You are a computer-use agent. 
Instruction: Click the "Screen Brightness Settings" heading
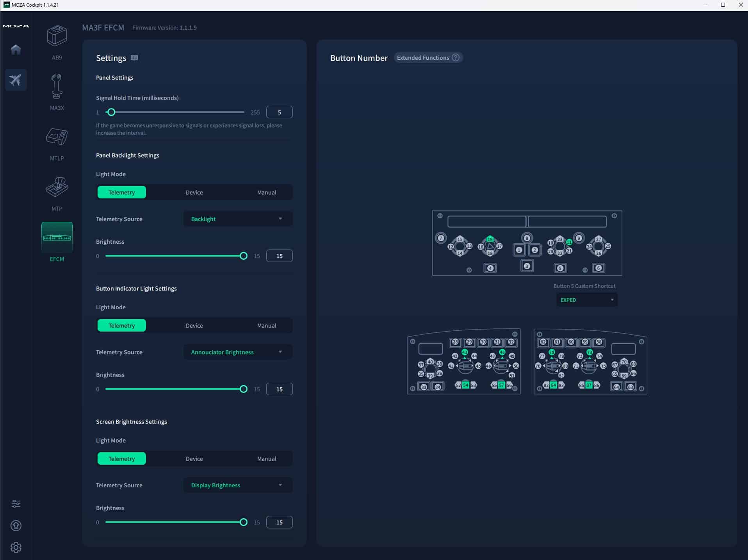coord(132,421)
